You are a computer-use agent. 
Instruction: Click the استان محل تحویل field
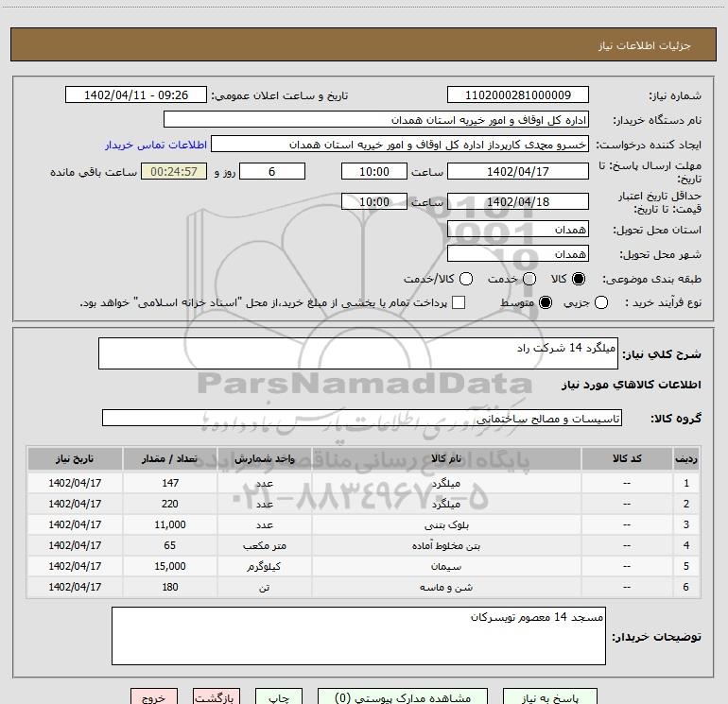518,230
